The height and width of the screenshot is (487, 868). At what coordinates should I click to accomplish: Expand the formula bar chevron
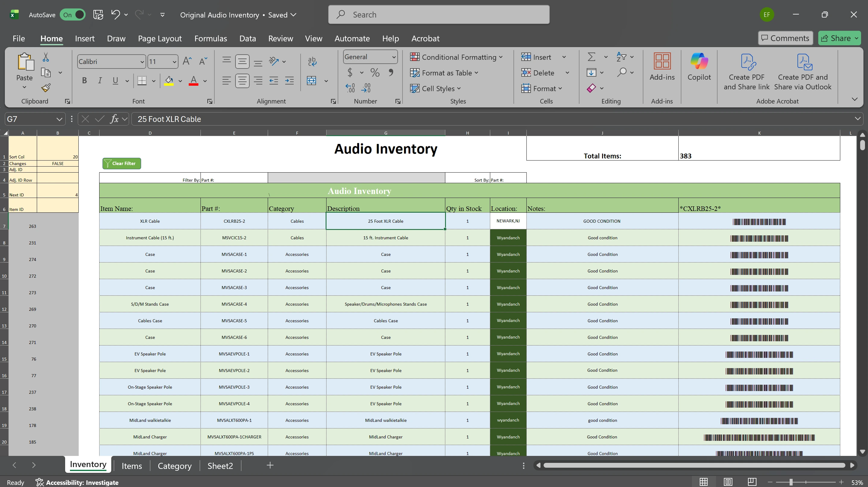[857, 119]
